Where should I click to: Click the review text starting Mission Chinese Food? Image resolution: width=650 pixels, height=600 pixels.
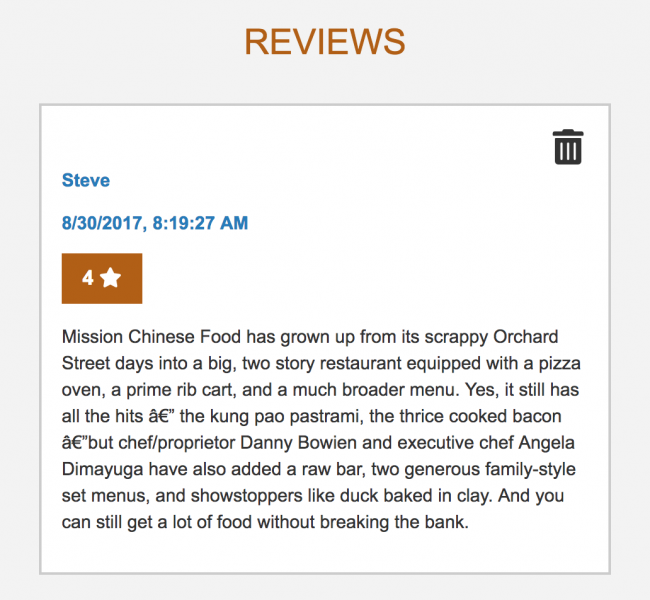(x=321, y=429)
